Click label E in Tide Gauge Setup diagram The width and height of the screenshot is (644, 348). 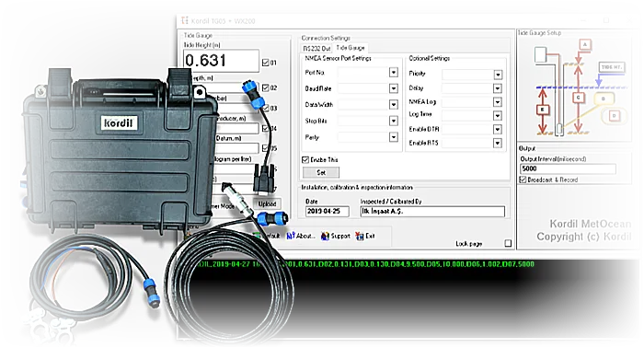coord(543,110)
